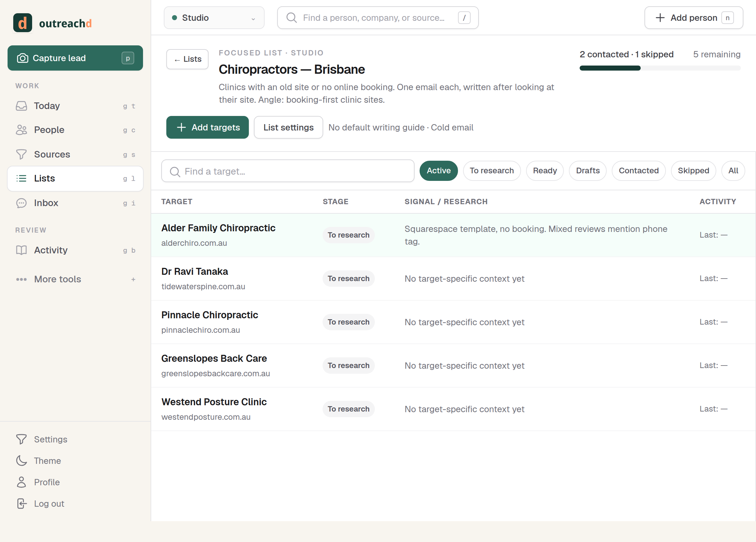Image resolution: width=756 pixels, height=542 pixels.
Task: Open Lists in the sidebar menu
Action: coord(75,178)
